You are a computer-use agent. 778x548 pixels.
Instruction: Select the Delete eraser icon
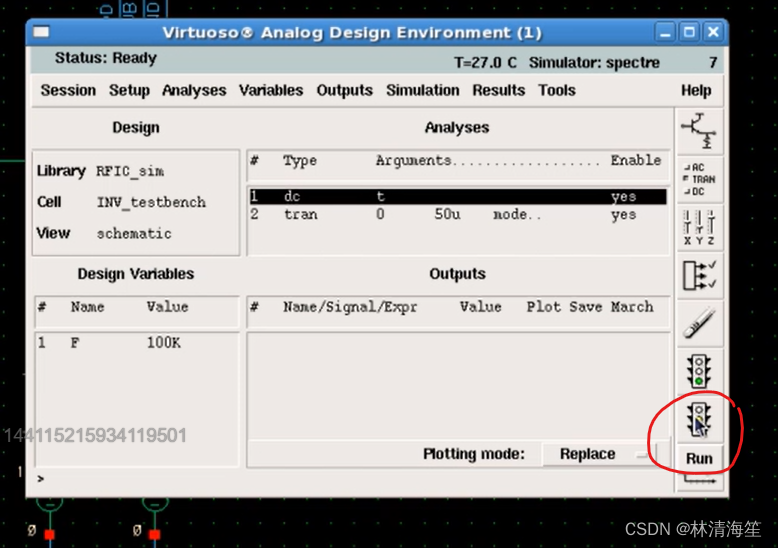(x=699, y=323)
